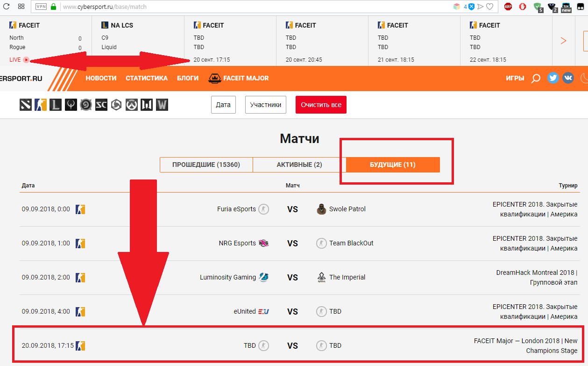Filter matches by StarCraft icon
The height and width of the screenshot is (366, 588).
pos(101,105)
